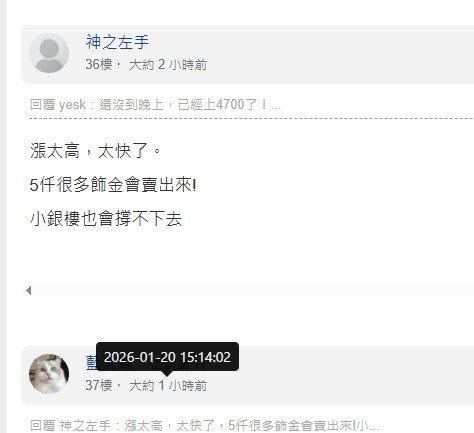Viewport: 474px width, 433px height.
Task: Expand the quoted reply to yesk about 4700
Action: click(x=155, y=105)
